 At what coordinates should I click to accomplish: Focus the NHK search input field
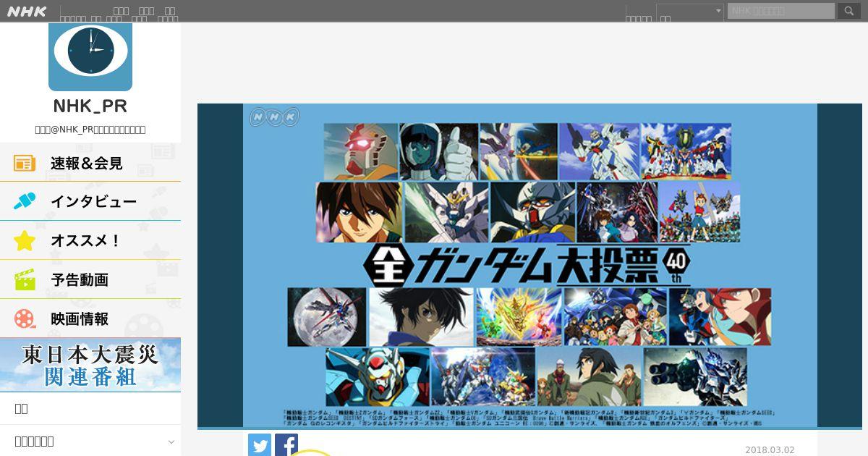tap(781, 11)
